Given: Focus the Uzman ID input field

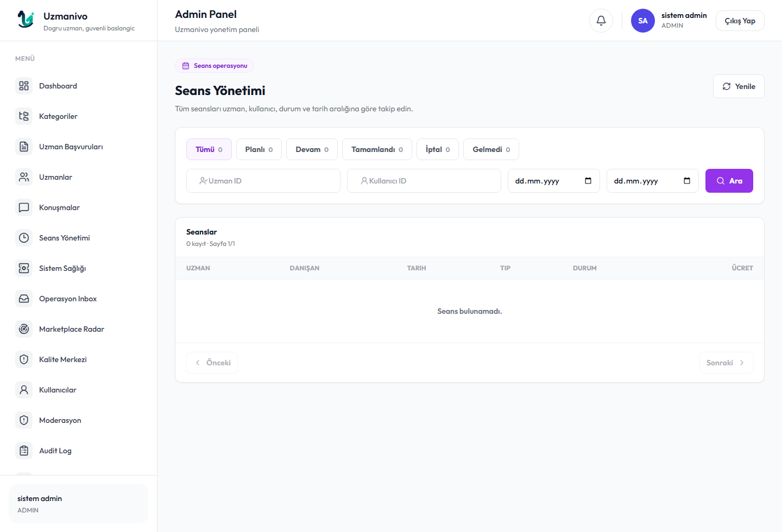Looking at the screenshot, I should (x=263, y=181).
